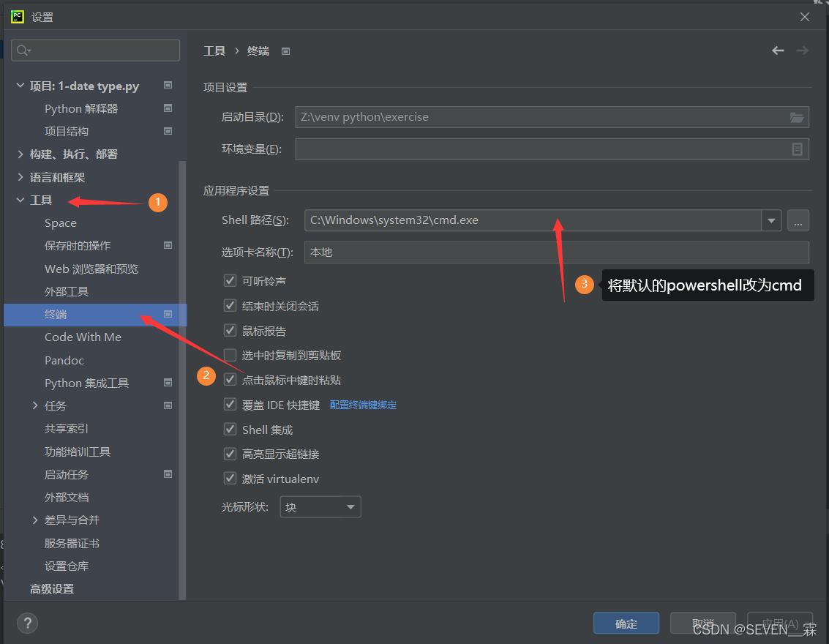829x644 pixels.
Task: Click the project icon next to 终端 breadcrumb
Action: coord(285,51)
